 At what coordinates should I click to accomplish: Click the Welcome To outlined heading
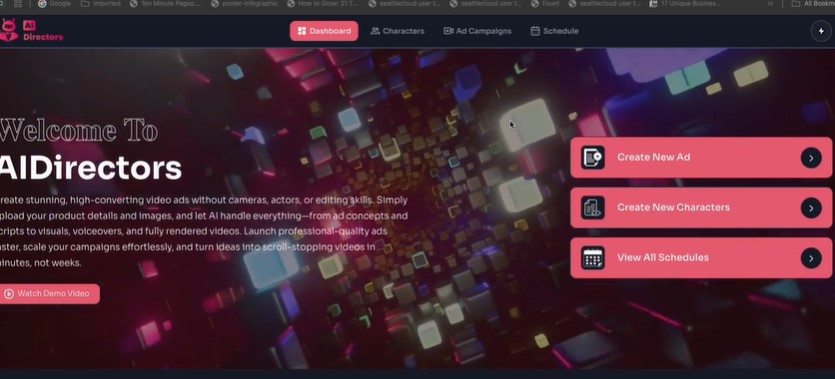click(x=78, y=130)
